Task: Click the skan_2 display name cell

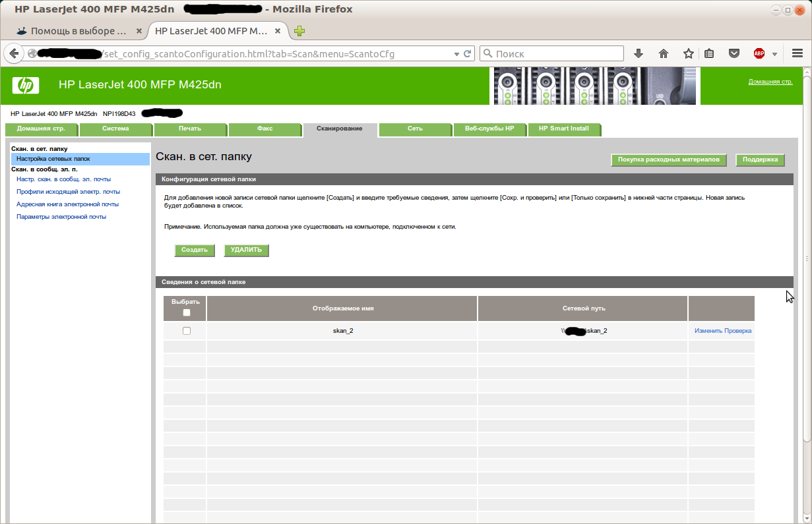Action: click(342, 331)
